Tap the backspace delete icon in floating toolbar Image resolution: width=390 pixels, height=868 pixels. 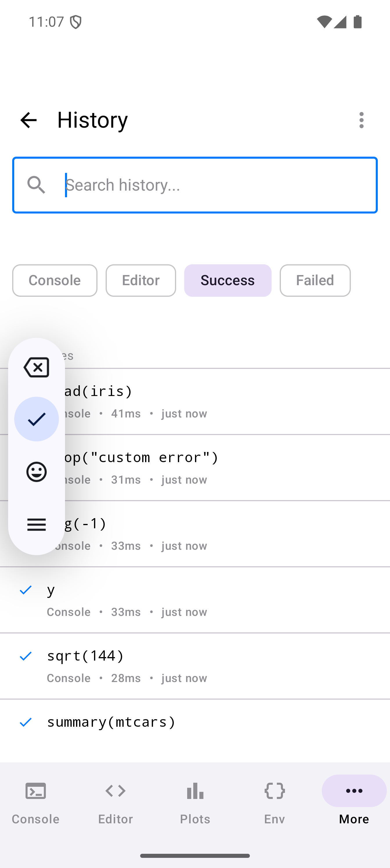(x=36, y=367)
